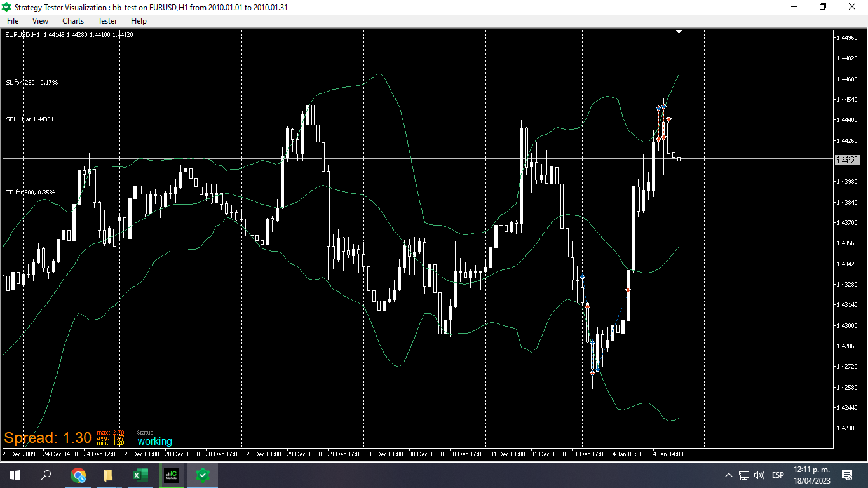This screenshot has height=488, width=868.
Task: Click the 1.44400 price axis label
Action: pyautogui.click(x=847, y=120)
